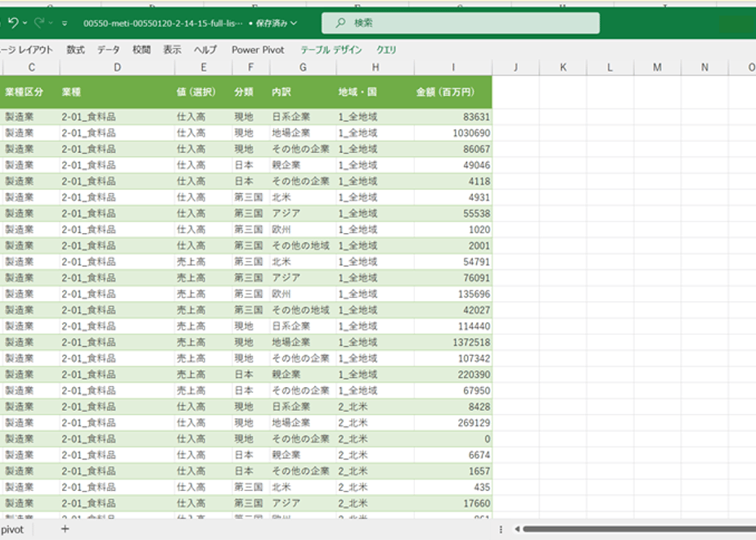Add a new sheet with the plus icon
Screen dimensions: 756x540
65,529
